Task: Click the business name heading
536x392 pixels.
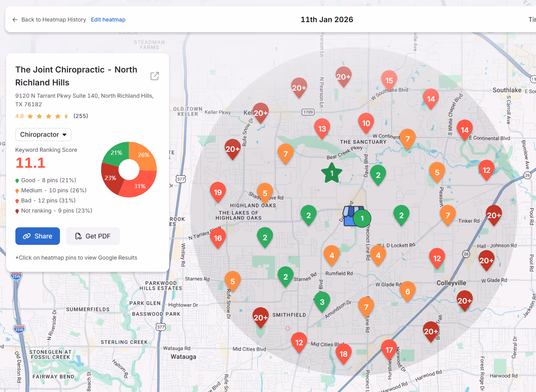Action: pos(76,76)
